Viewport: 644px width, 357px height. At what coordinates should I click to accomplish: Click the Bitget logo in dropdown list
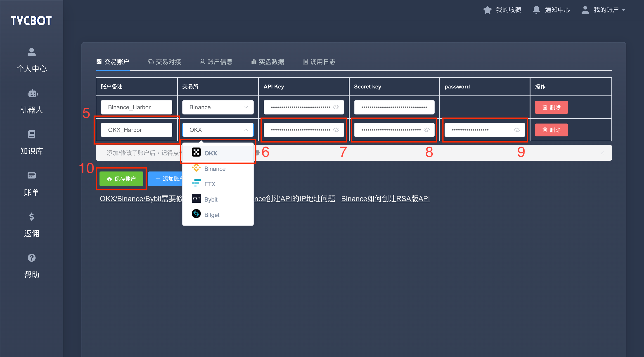click(x=196, y=214)
